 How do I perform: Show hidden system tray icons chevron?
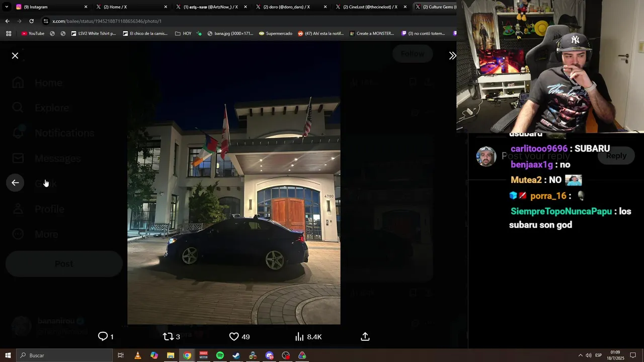point(580,355)
